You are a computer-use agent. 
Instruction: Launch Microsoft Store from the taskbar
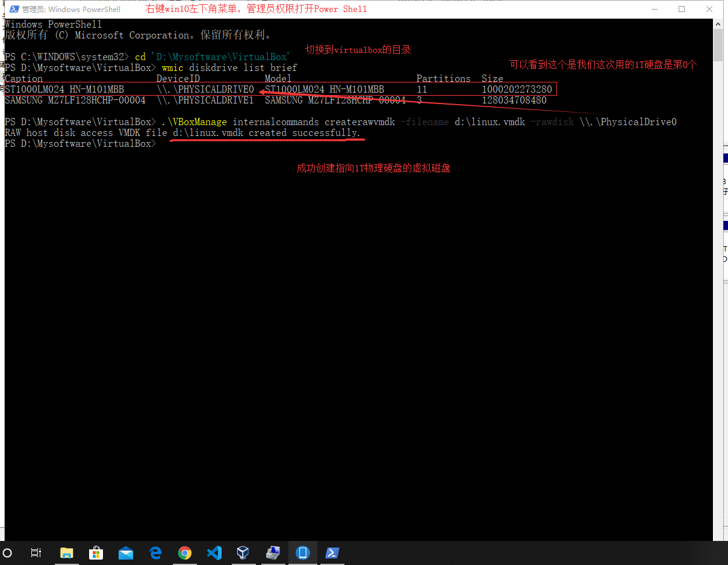click(96, 552)
